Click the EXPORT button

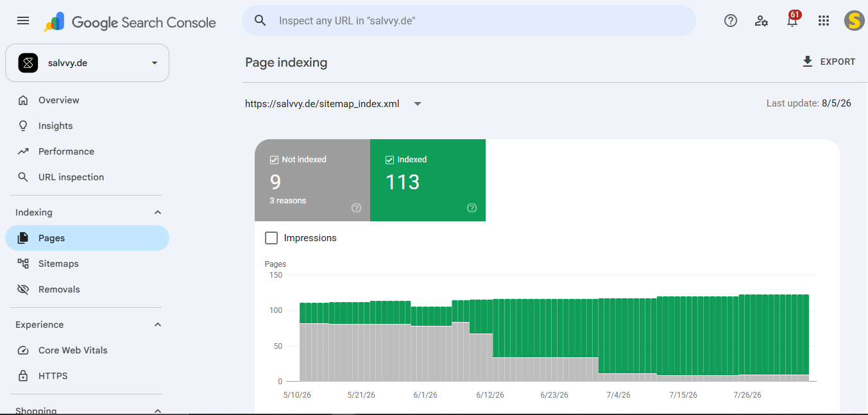tap(829, 62)
